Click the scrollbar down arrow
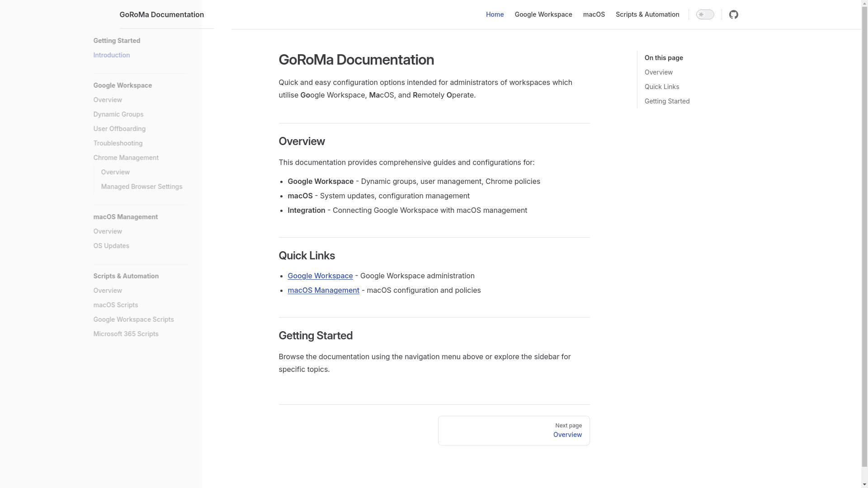Screen dimensions: 868x488 click(864, 484)
